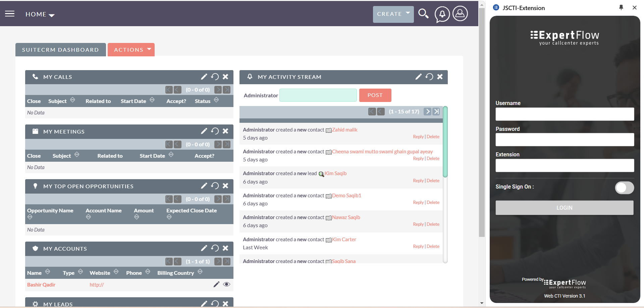
Task: Expand the ACTIONS dropdown
Action: 131,50
